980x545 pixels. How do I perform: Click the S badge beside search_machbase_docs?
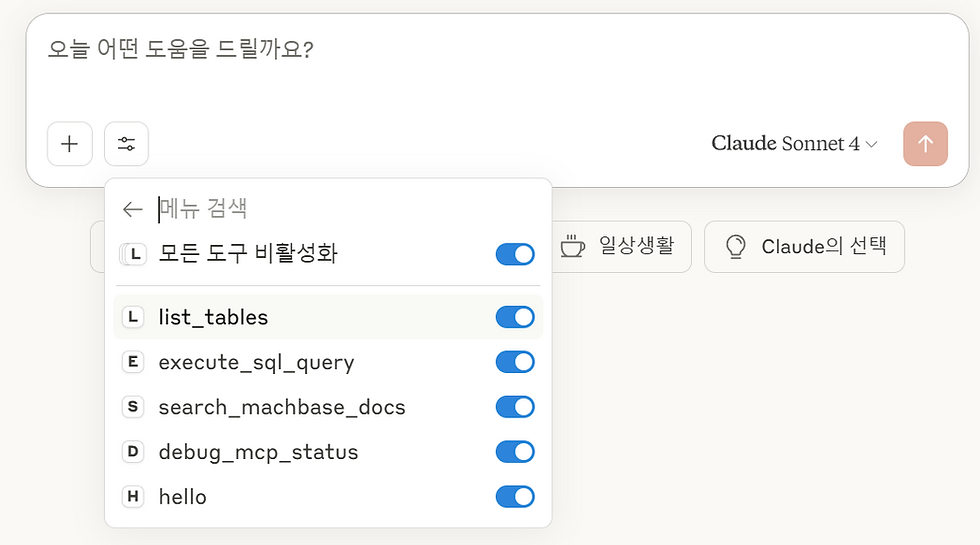132,407
